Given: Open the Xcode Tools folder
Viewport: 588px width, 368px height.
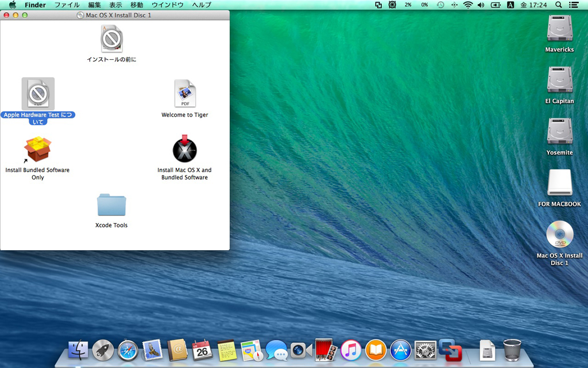Looking at the screenshot, I should click(111, 205).
